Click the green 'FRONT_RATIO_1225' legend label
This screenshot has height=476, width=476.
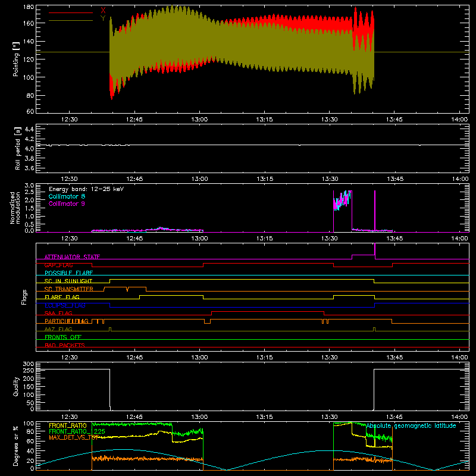tap(77, 431)
